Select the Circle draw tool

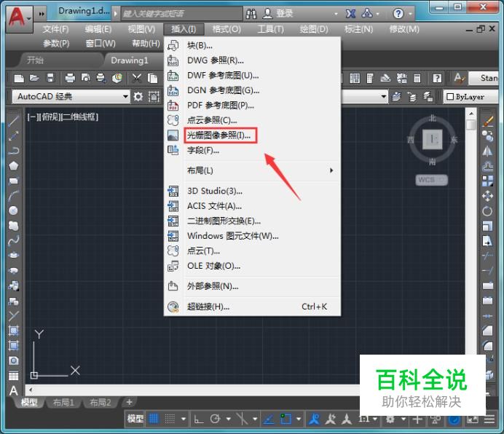(13, 210)
